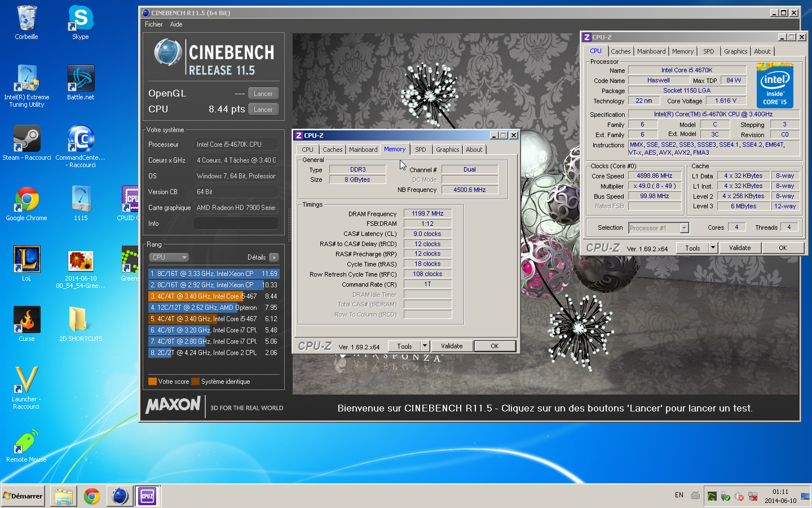
Task: Click OK in rear CPU-Z CPU window
Action: click(783, 248)
